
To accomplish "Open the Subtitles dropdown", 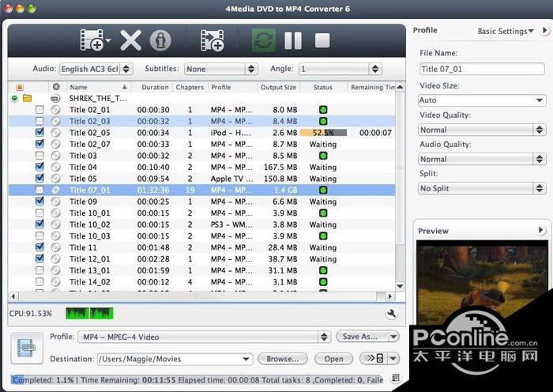I will tap(221, 69).
